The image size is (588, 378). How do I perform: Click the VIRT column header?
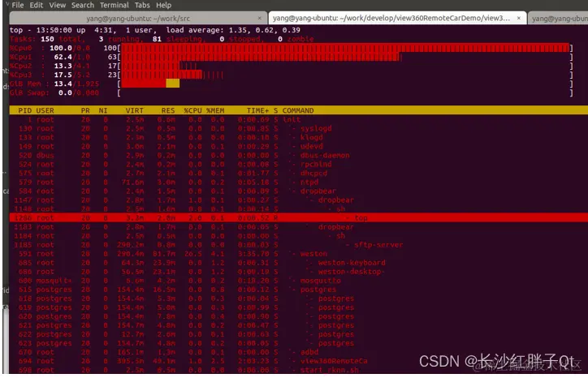click(x=135, y=110)
